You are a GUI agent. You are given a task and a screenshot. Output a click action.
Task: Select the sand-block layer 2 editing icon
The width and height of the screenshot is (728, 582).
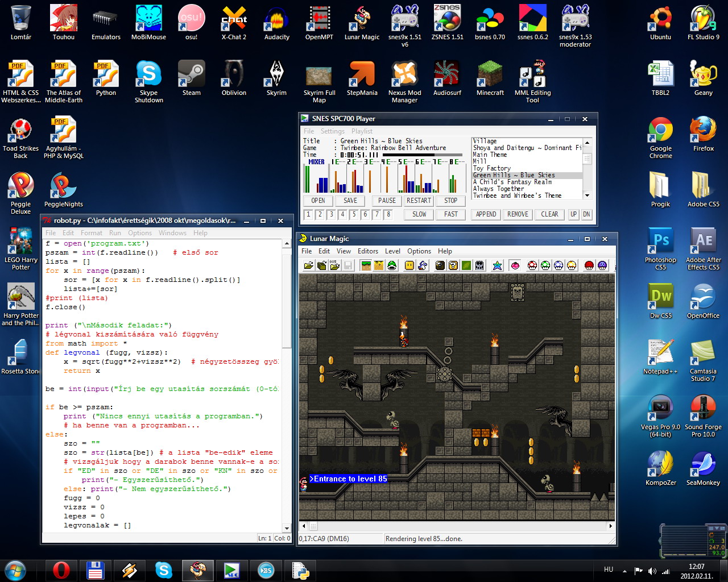point(379,265)
